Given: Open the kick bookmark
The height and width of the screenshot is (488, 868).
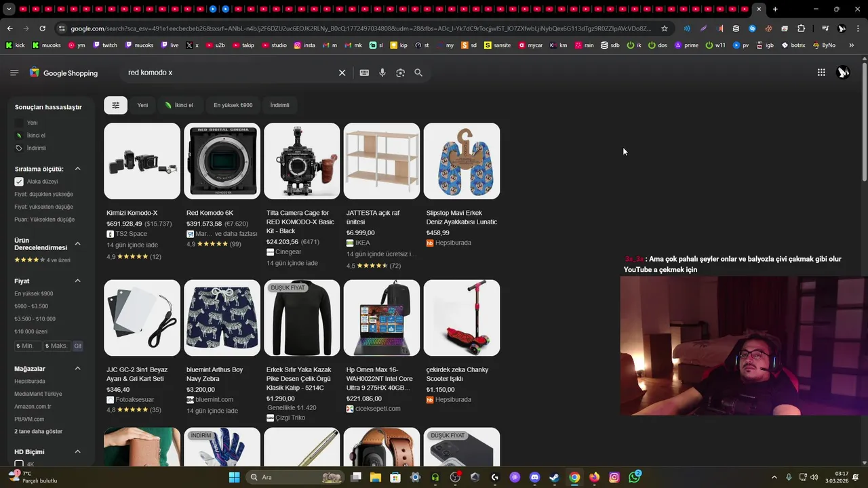Looking at the screenshot, I should (x=15, y=45).
